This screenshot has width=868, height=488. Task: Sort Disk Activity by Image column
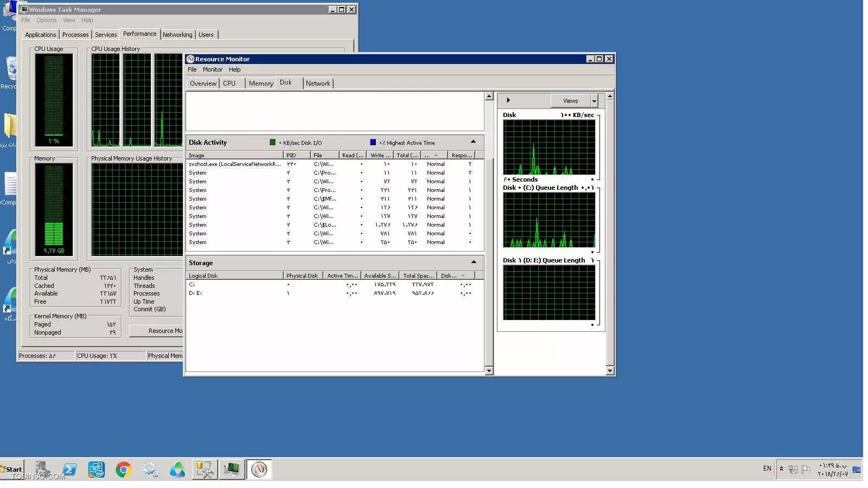pos(235,156)
